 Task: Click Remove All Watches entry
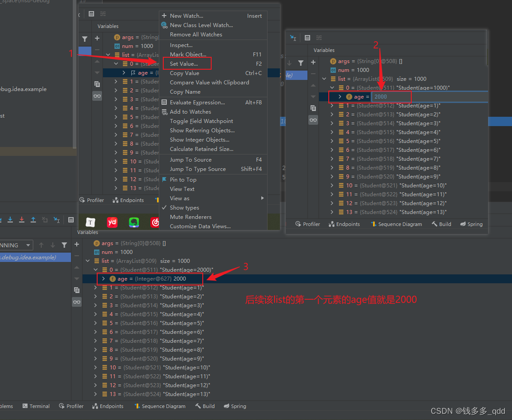pos(196,35)
